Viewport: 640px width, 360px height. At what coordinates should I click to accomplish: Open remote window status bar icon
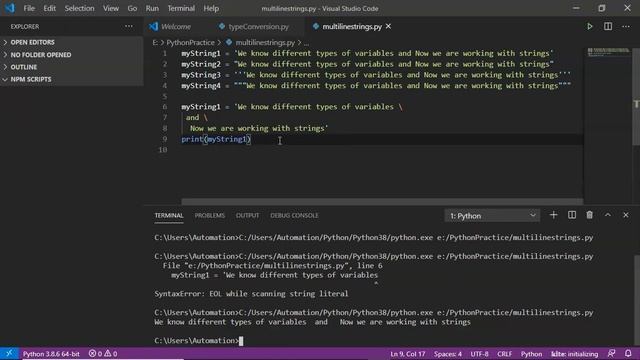point(9,353)
